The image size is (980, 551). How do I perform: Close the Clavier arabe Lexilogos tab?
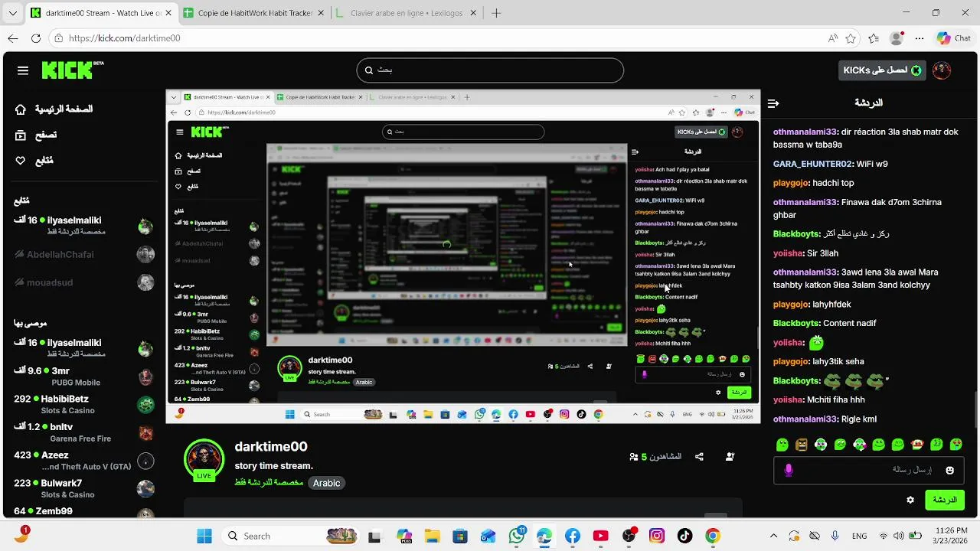tap(474, 13)
